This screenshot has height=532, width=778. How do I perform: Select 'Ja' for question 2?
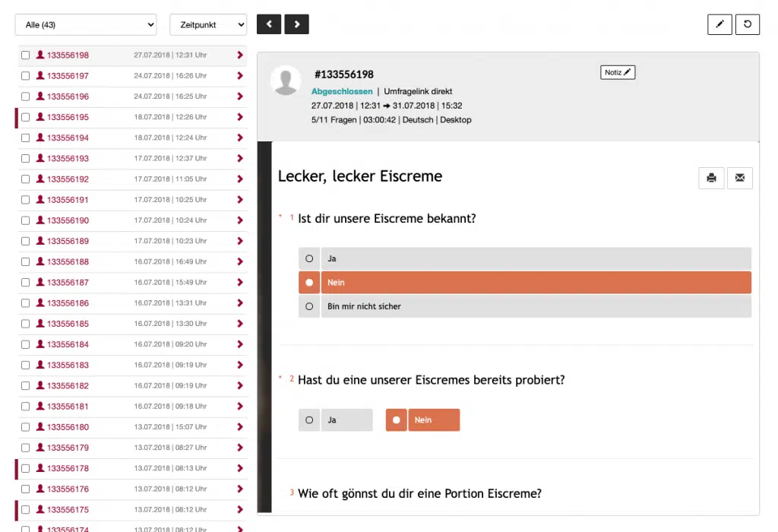(x=309, y=420)
